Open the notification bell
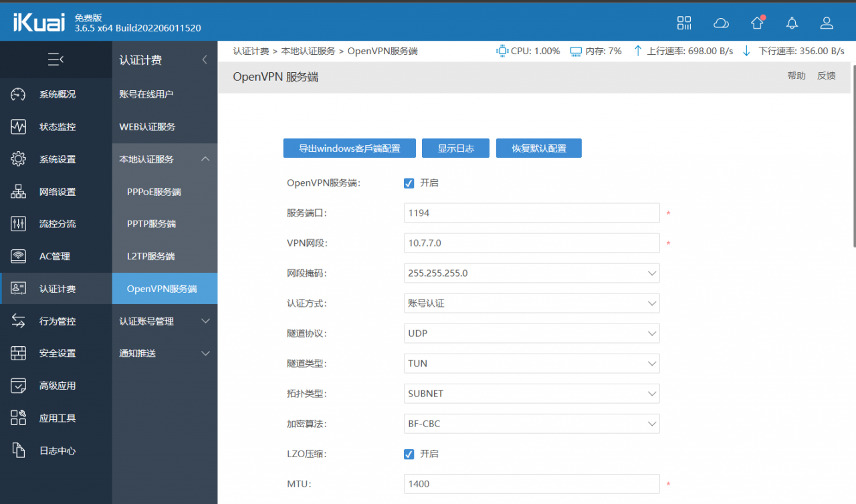This screenshot has width=856, height=504. point(792,23)
